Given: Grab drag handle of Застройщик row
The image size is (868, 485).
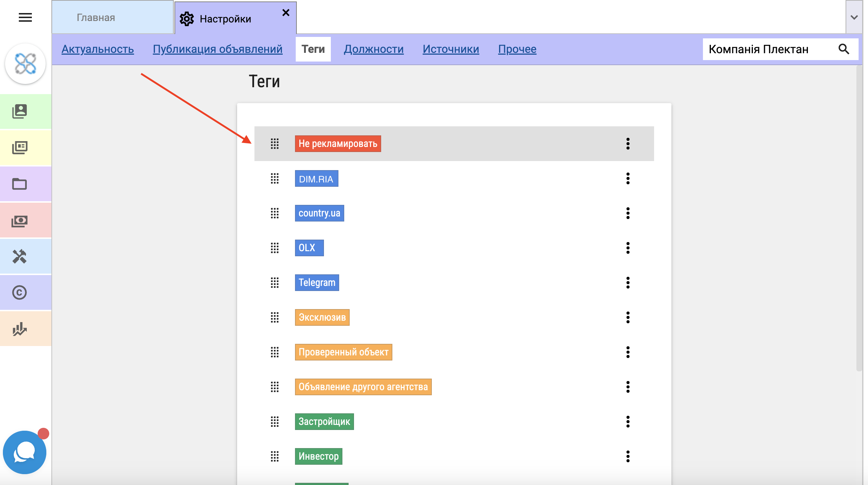Looking at the screenshot, I should coord(275,422).
